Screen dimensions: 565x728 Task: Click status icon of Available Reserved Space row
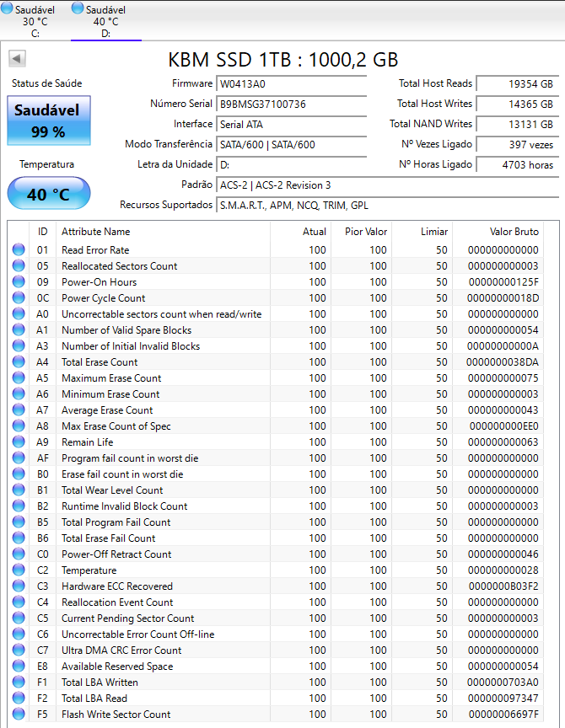(x=19, y=666)
